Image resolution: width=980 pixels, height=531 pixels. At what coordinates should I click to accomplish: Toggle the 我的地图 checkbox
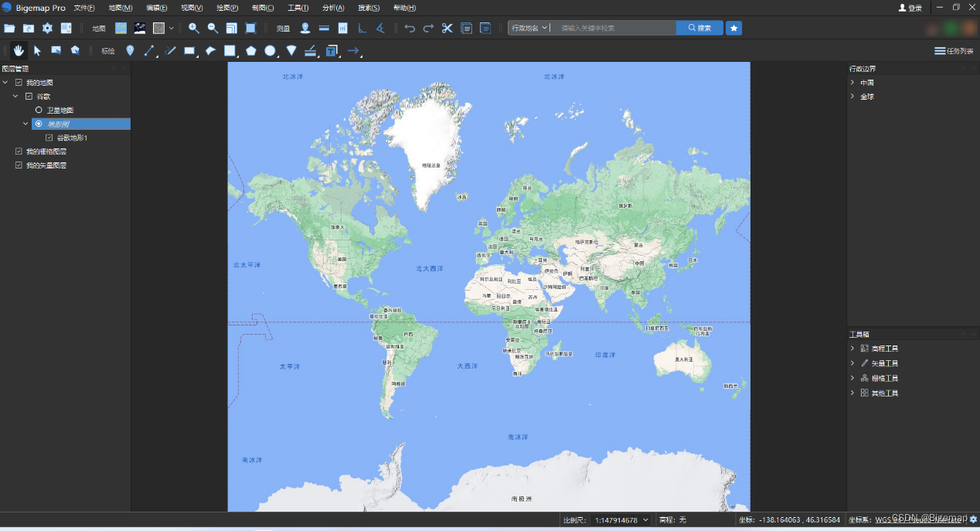19,83
